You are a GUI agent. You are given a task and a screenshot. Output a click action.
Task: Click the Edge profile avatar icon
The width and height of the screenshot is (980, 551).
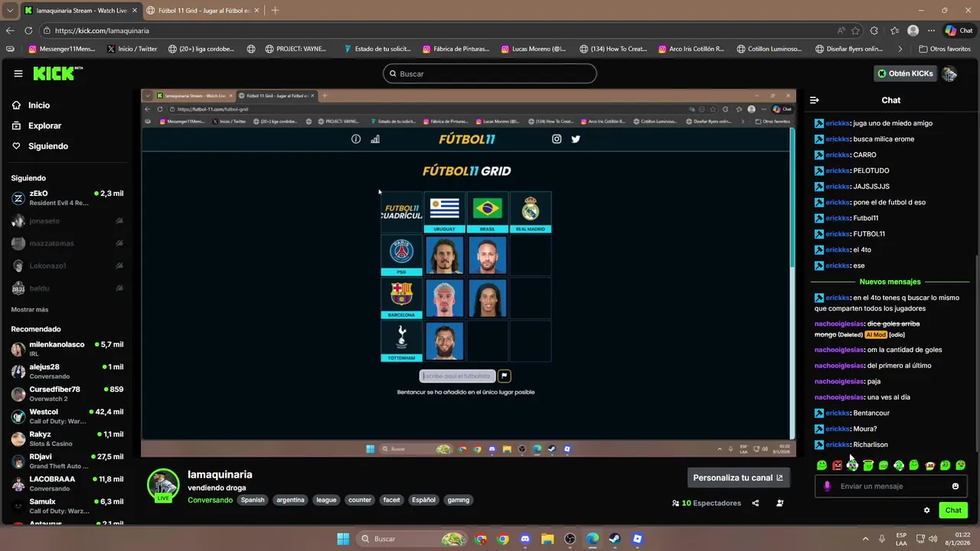913,31
